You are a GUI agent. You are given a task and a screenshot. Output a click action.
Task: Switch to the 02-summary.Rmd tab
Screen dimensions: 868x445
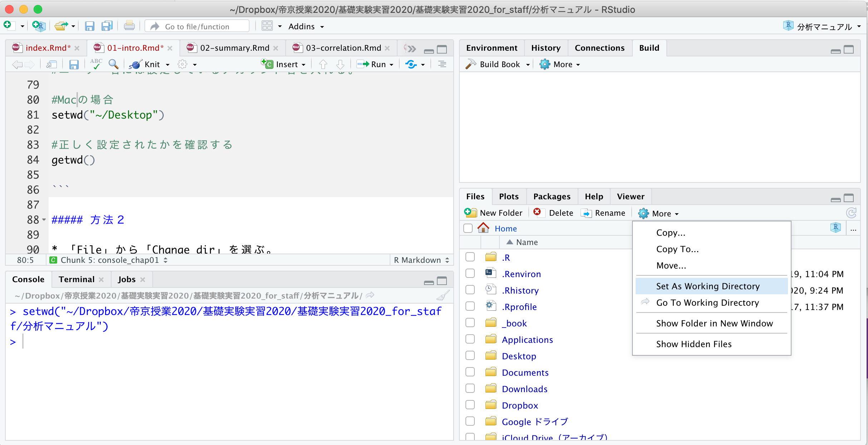pos(235,48)
